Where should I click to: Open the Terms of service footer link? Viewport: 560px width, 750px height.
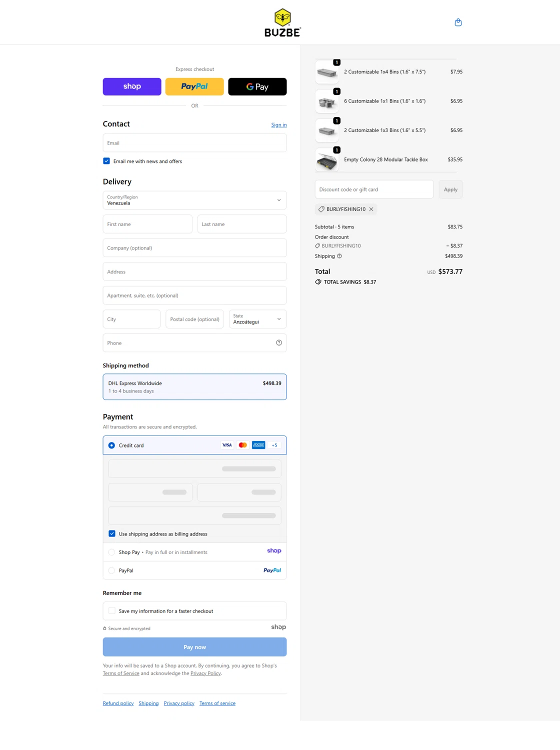(217, 703)
